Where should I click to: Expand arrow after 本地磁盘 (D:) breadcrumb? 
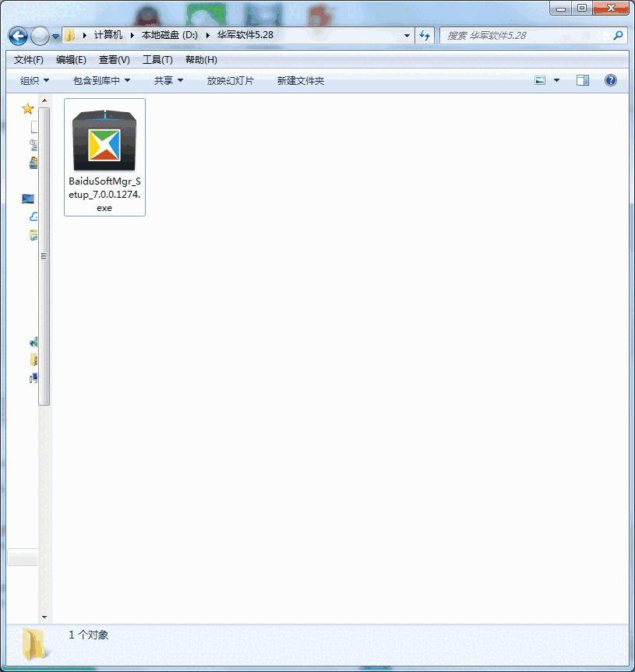pos(207,35)
